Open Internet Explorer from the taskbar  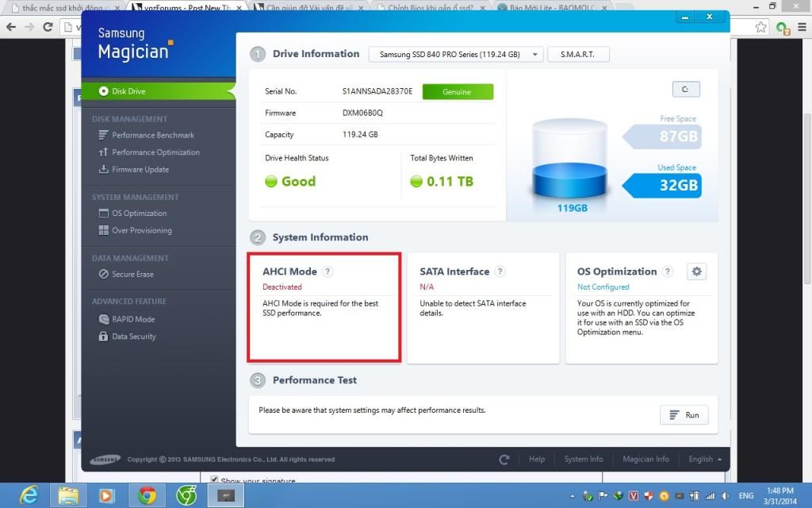pyautogui.click(x=29, y=495)
